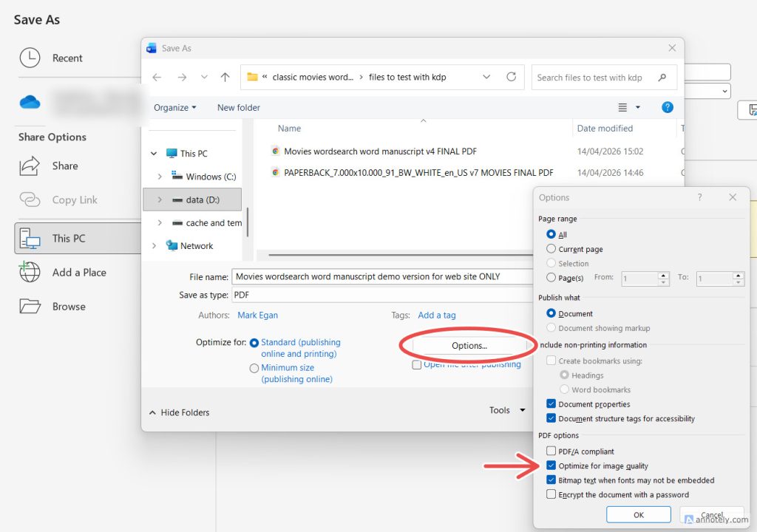Open recent locations dropdown chevron
Image resolution: width=757 pixels, height=532 pixels.
[204, 78]
